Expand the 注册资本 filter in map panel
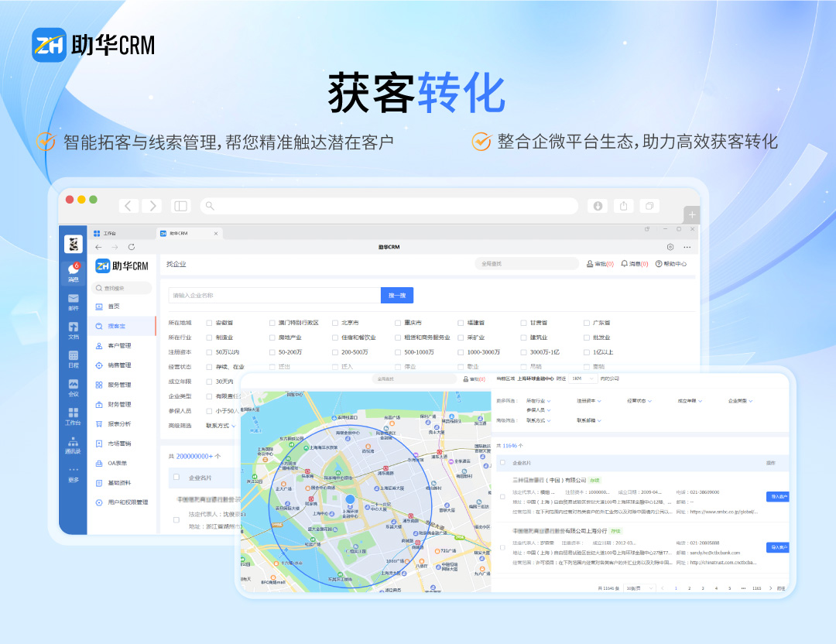The image size is (836, 644). pos(588,401)
